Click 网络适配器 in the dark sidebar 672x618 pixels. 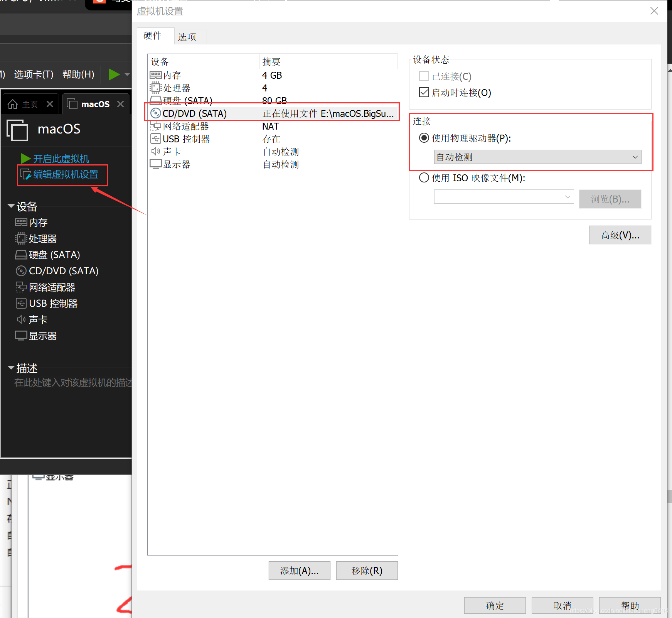coord(52,287)
